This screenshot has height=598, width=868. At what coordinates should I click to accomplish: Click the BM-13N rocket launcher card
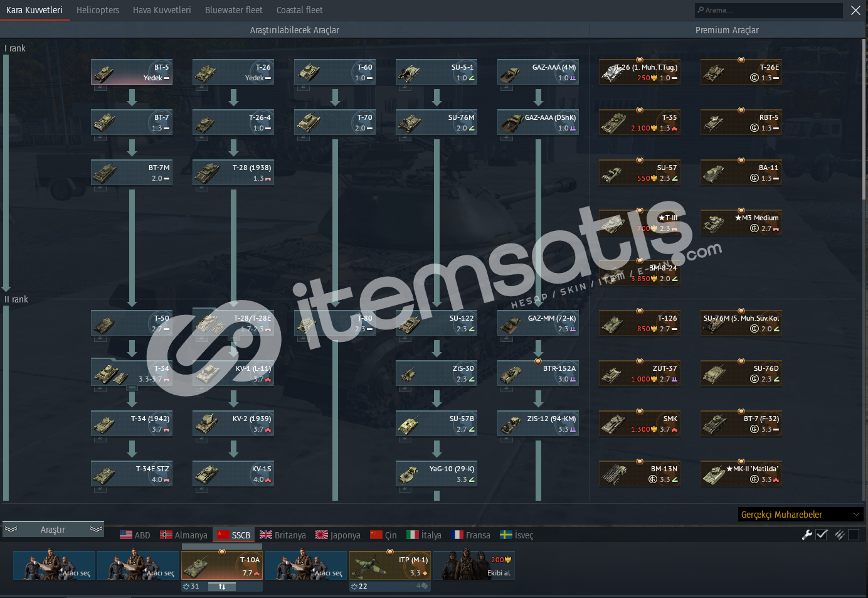639,474
